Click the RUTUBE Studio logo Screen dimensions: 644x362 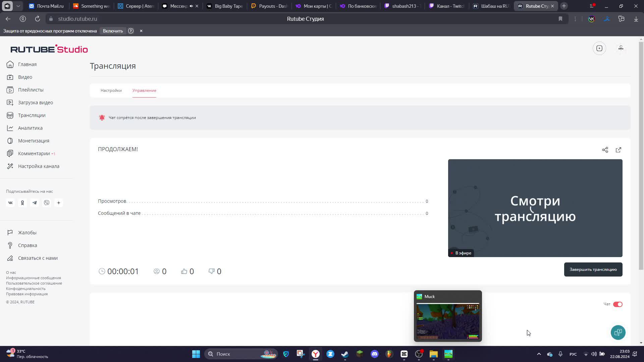click(x=49, y=49)
